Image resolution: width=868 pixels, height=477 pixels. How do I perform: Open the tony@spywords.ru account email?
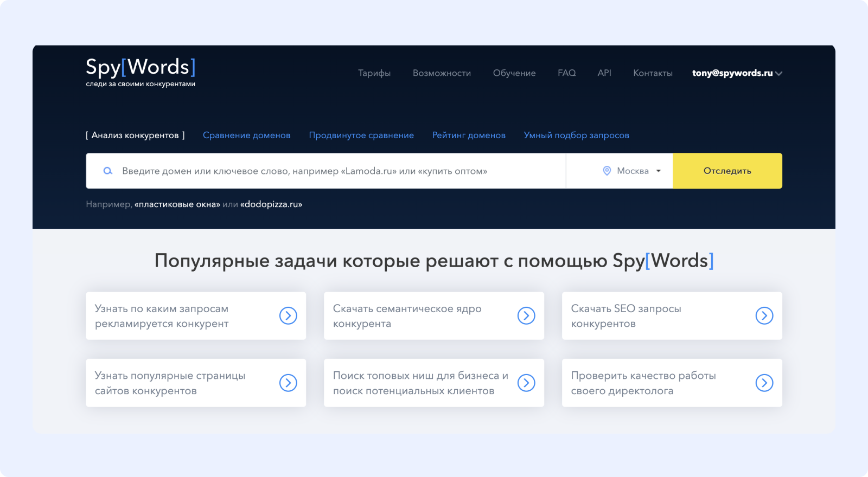(x=732, y=73)
